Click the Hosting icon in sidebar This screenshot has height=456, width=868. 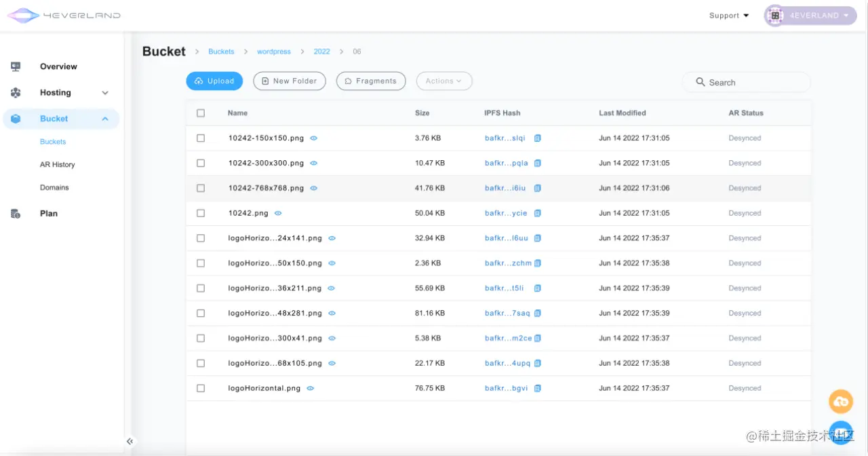point(16,92)
